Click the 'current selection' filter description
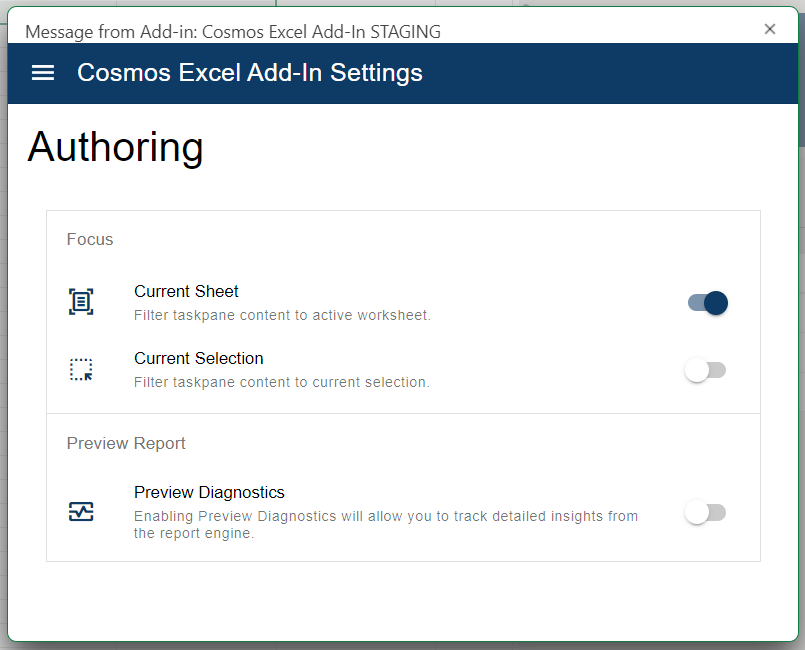This screenshot has height=650, width=805. tap(282, 383)
